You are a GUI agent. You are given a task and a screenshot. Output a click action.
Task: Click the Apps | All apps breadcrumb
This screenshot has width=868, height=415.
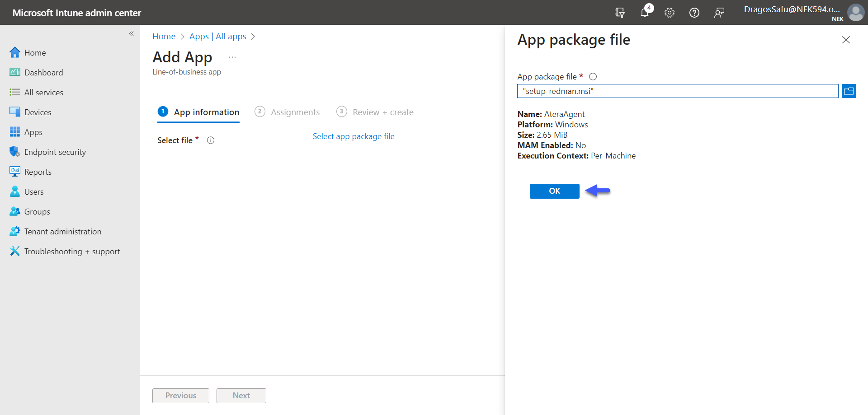click(217, 37)
